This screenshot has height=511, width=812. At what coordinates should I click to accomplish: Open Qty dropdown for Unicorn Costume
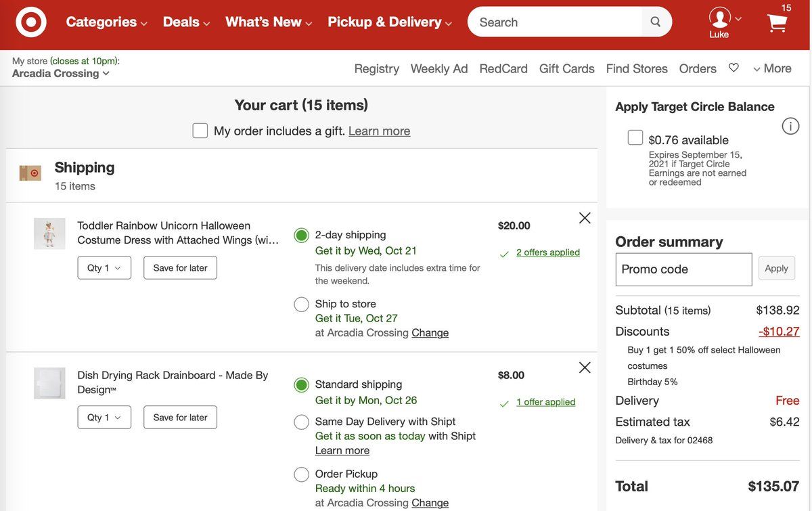tap(104, 268)
